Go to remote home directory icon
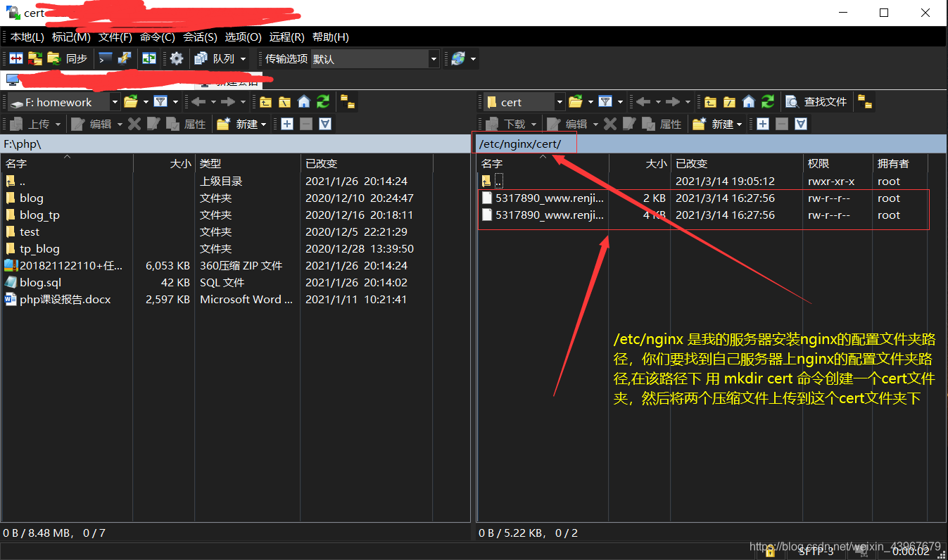The image size is (948, 560). (x=749, y=102)
